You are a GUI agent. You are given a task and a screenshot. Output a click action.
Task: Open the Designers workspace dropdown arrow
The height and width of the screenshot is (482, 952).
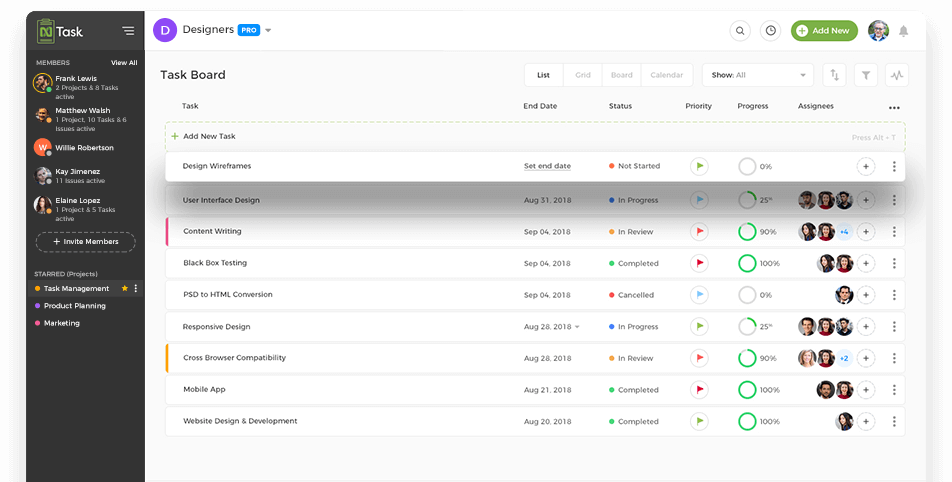pyautogui.click(x=269, y=31)
